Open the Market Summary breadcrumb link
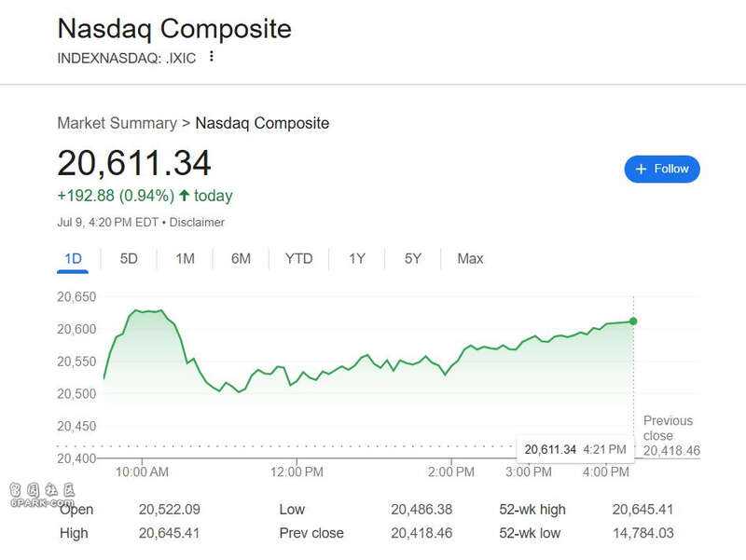This screenshot has width=746, height=560. (x=117, y=123)
